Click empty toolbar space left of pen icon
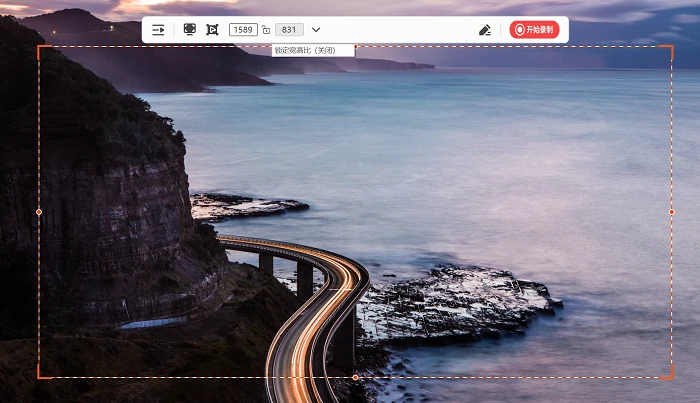Viewport: 700px width, 403px height. [400, 30]
